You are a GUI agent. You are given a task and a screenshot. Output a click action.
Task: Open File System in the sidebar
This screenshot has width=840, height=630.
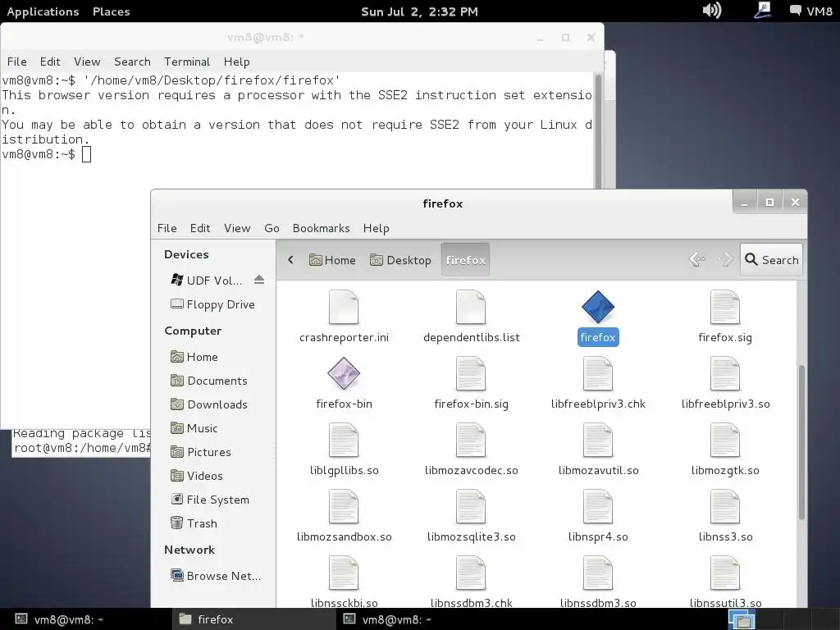(210, 500)
